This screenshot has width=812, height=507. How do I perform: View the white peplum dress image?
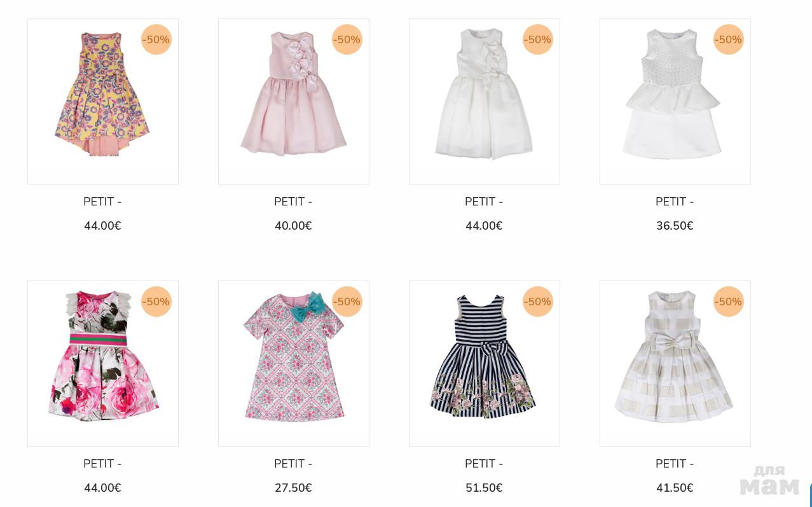click(675, 102)
